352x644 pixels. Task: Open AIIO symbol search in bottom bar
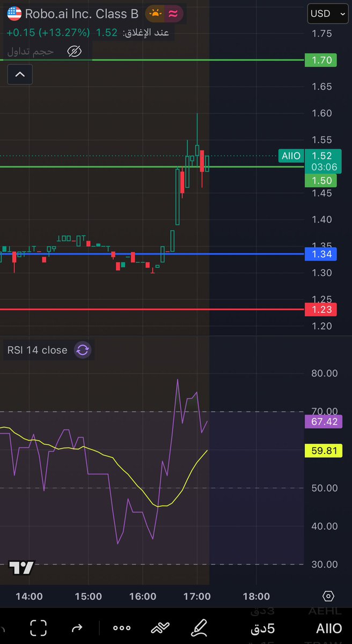click(x=329, y=628)
